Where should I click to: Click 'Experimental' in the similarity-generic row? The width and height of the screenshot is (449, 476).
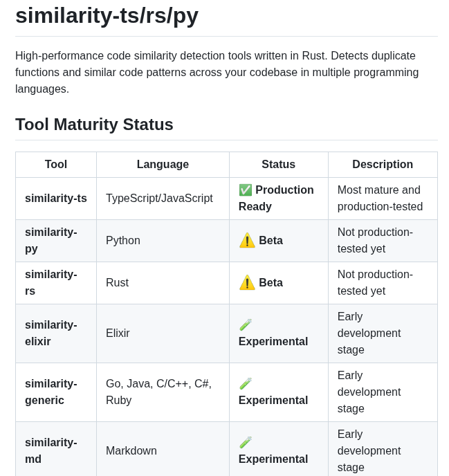click(273, 401)
